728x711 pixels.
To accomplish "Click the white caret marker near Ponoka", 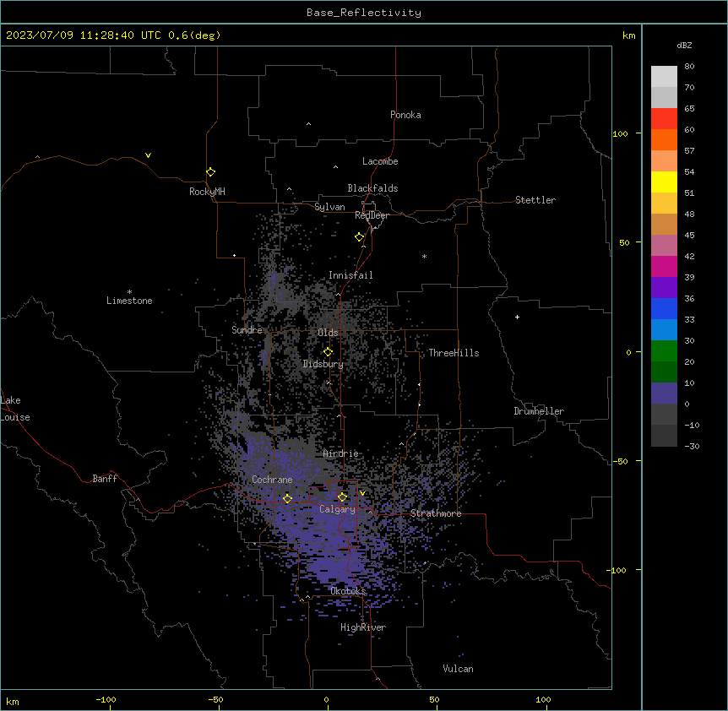I will (x=308, y=124).
